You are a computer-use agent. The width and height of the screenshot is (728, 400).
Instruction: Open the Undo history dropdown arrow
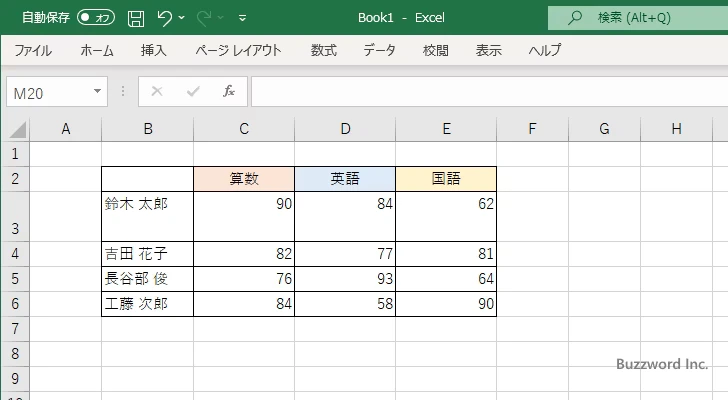click(x=182, y=18)
